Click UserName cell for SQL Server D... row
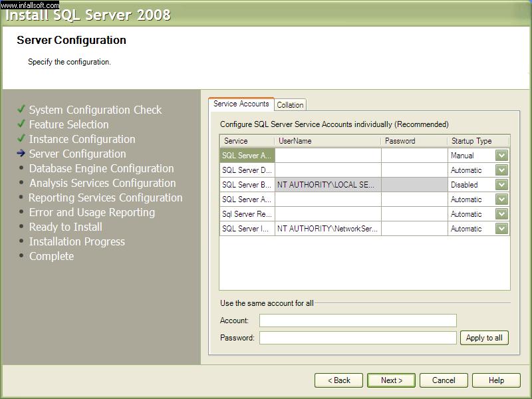532x399 pixels. (x=328, y=170)
